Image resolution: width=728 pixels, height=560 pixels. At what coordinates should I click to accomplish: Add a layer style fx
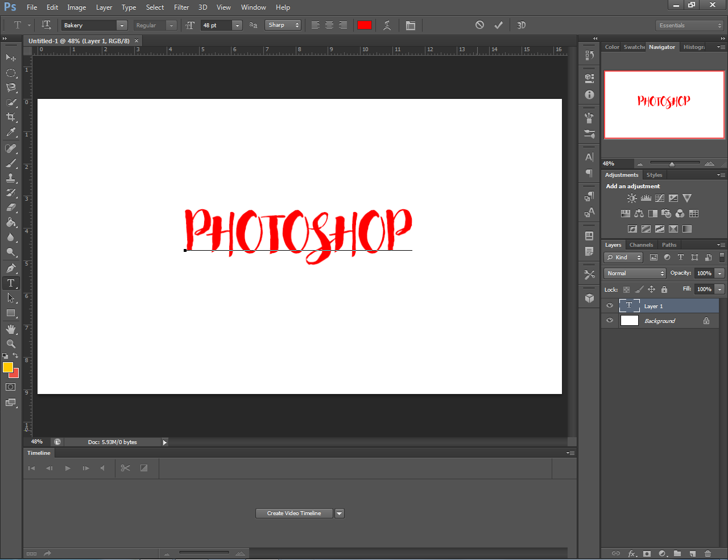point(632,553)
